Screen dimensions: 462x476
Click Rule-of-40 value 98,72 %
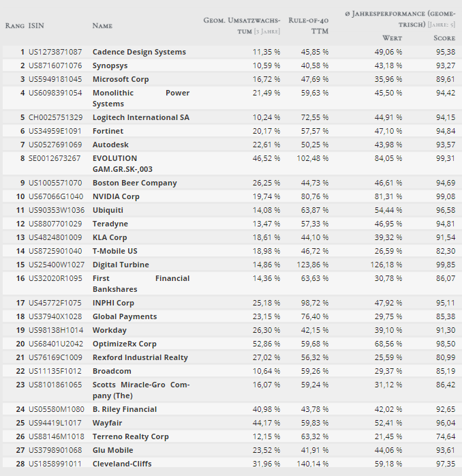(315, 303)
